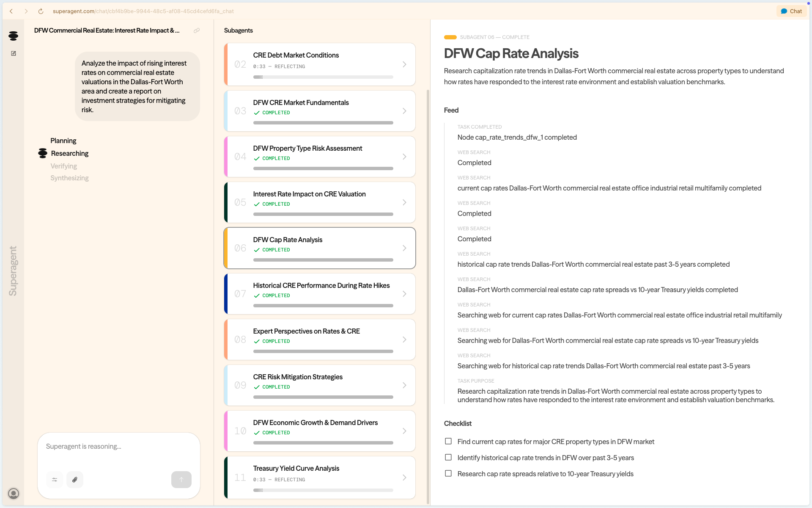Click the new chat compose icon
The image size is (812, 508).
pyautogui.click(x=14, y=53)
